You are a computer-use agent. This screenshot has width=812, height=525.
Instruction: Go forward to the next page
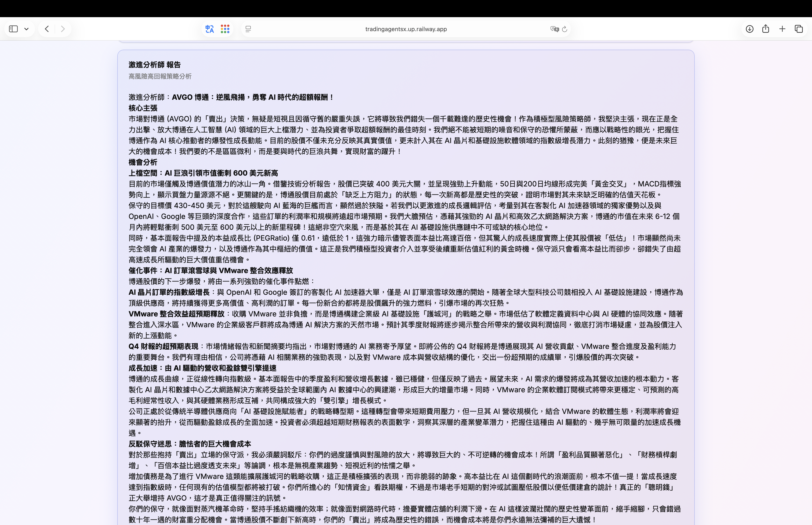63,29
